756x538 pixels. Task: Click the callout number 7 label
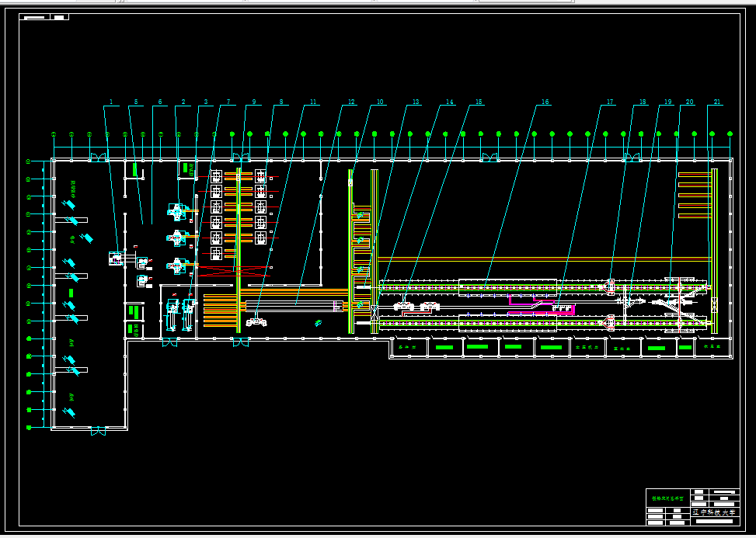[228, 102]
